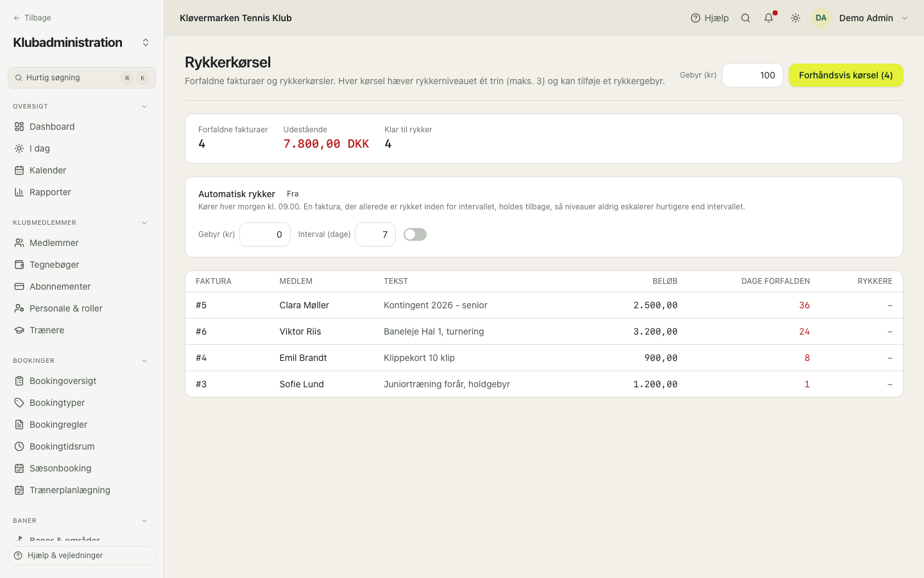Collapse the Klubmedlemmer sidebar section
The width and height of the screenshot is (924, 578).
(144, 223)
